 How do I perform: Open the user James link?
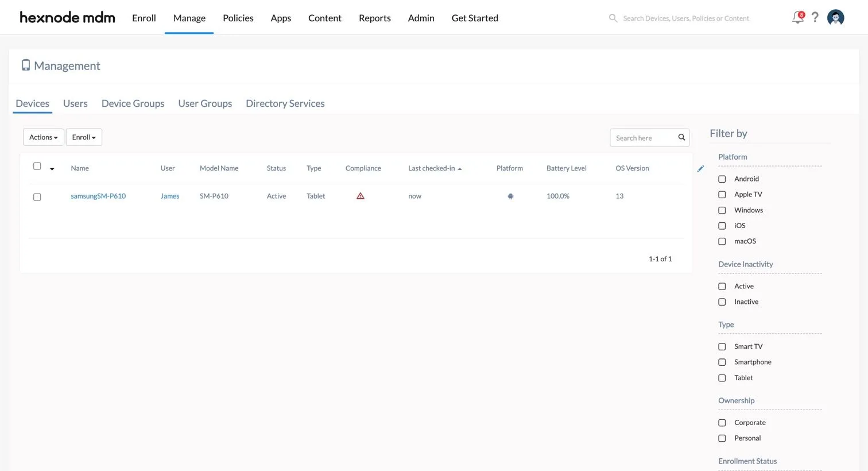170,196
